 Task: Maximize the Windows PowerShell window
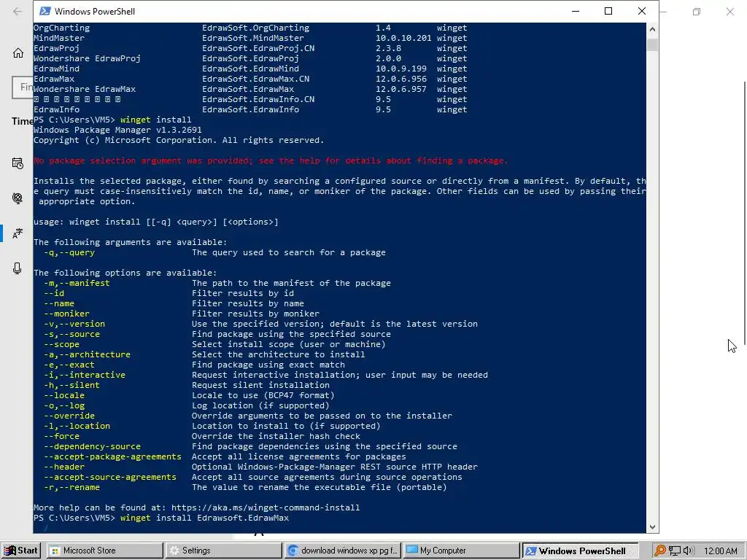608,11
